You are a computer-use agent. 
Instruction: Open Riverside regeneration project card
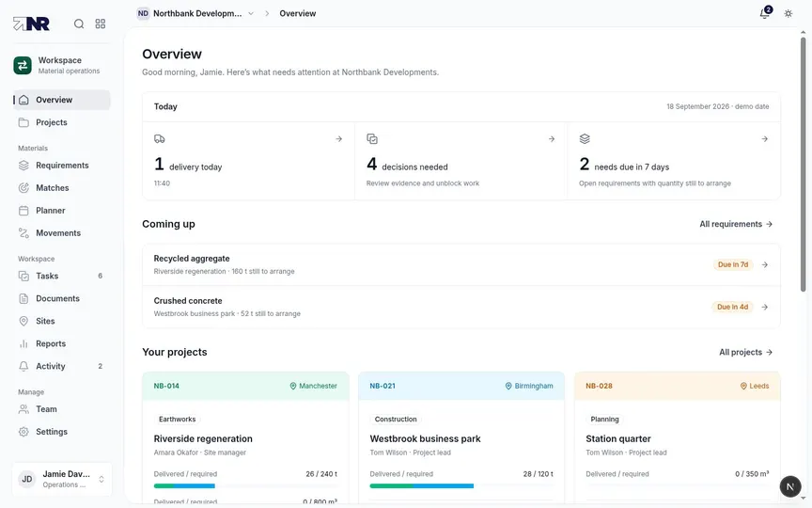[245, 438]
